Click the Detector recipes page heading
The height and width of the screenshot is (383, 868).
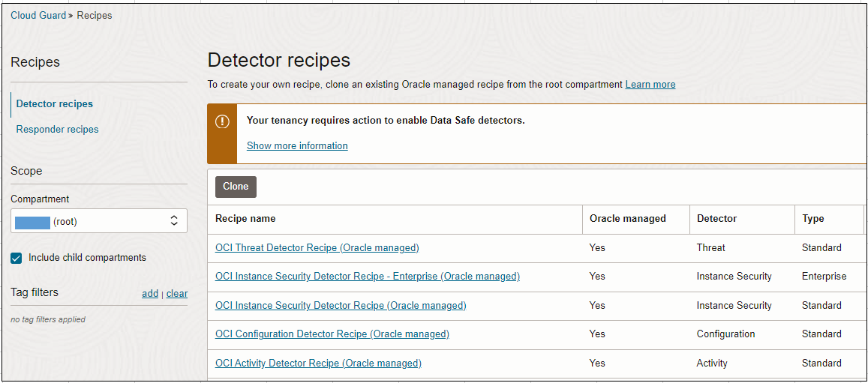pos(279,60)
